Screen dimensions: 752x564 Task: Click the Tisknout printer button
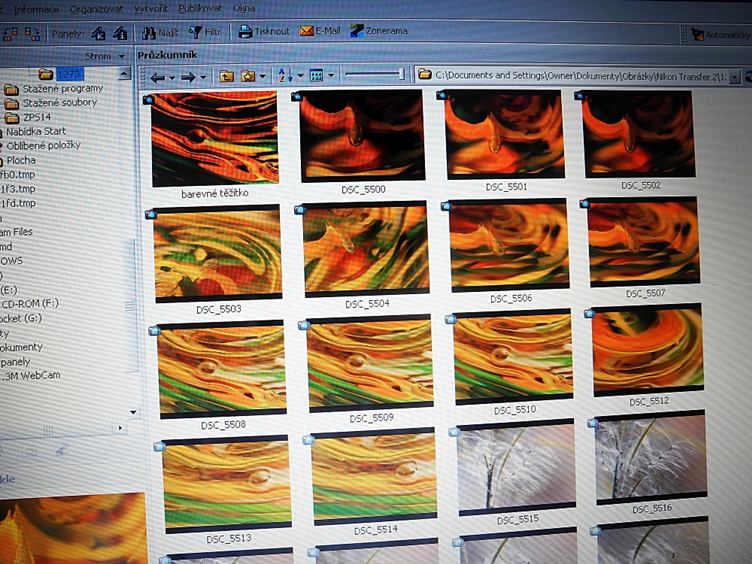pos(264,32)
